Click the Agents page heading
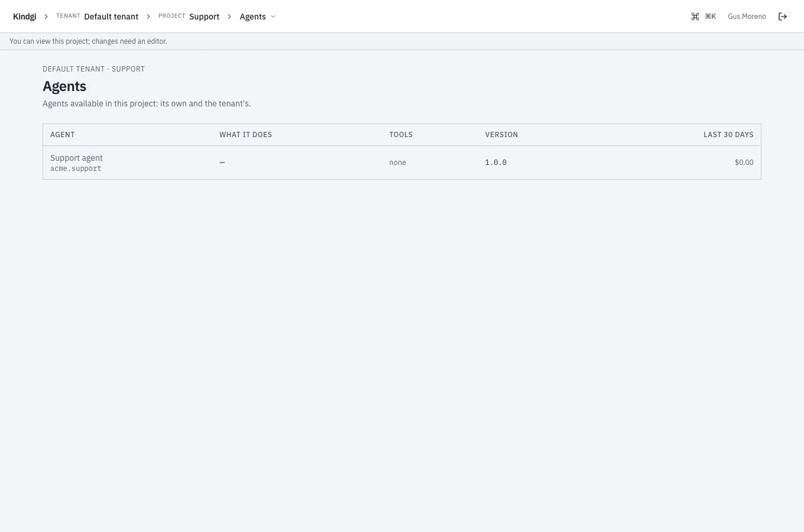Viewport: 804px width, 532px height. point(64,86)
